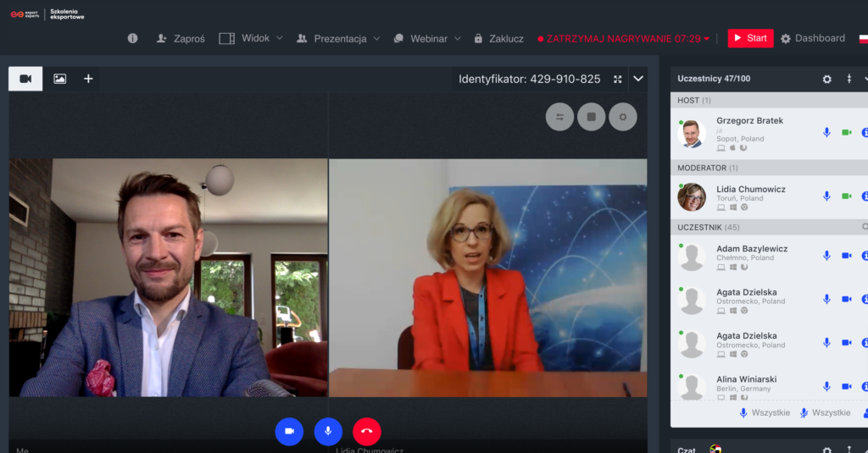Click the export experts logo
The width and height of the screenshot is (868, 453).
tap(25, 14)
